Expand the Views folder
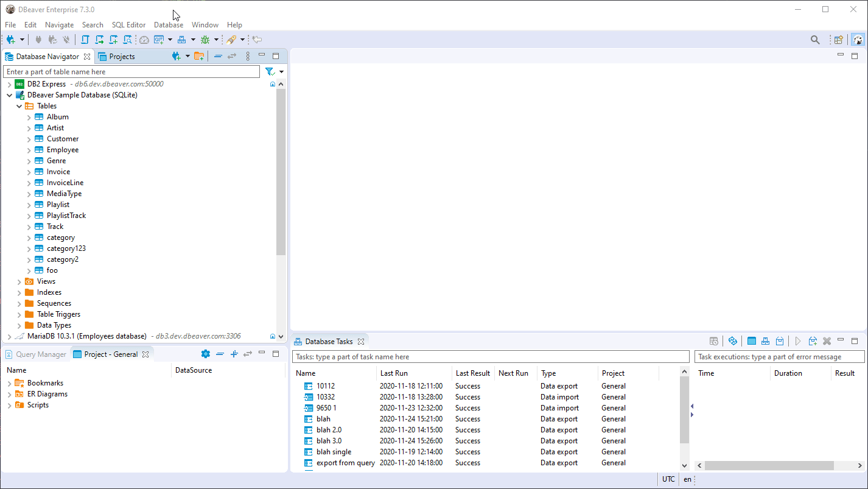This screenshot has width=868, height=489. coord(19,281)
